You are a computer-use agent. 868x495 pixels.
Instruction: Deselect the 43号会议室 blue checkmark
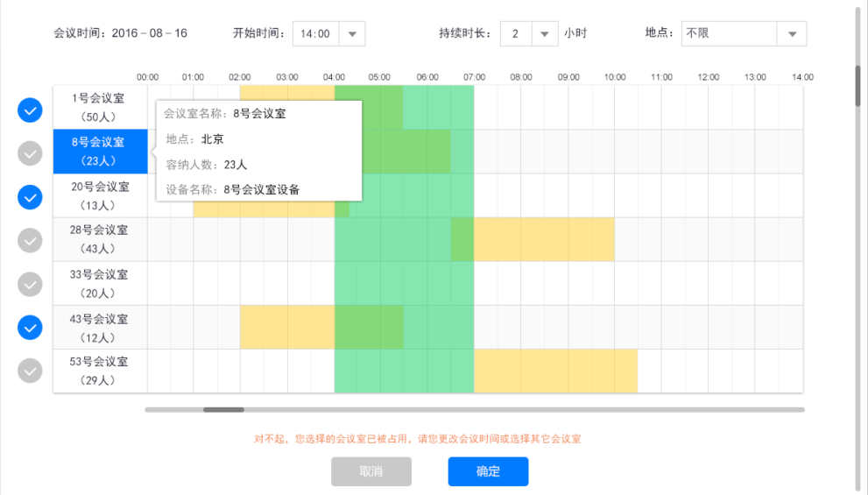[31, 327]
